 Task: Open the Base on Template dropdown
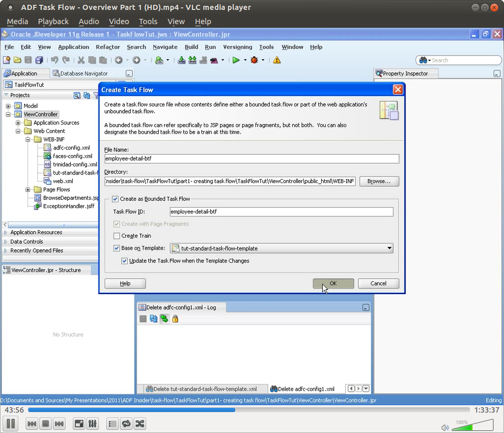pyautogui.click(x=389, y=248)
